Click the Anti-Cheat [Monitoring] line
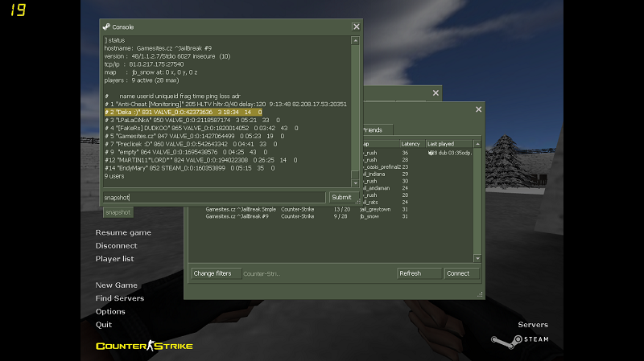The image size is (644, 361). [225, 105]
